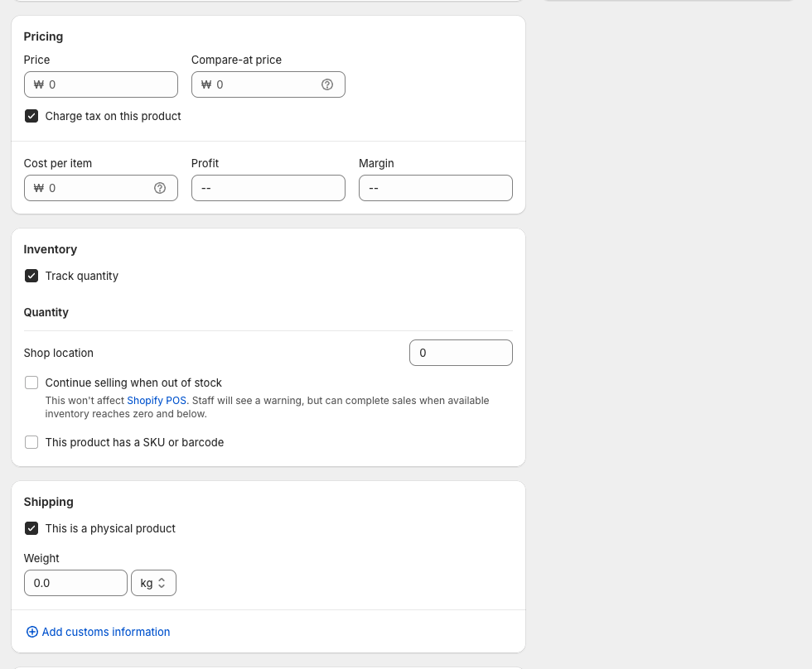Open the kg weight unit dropdown

point(153,583)
